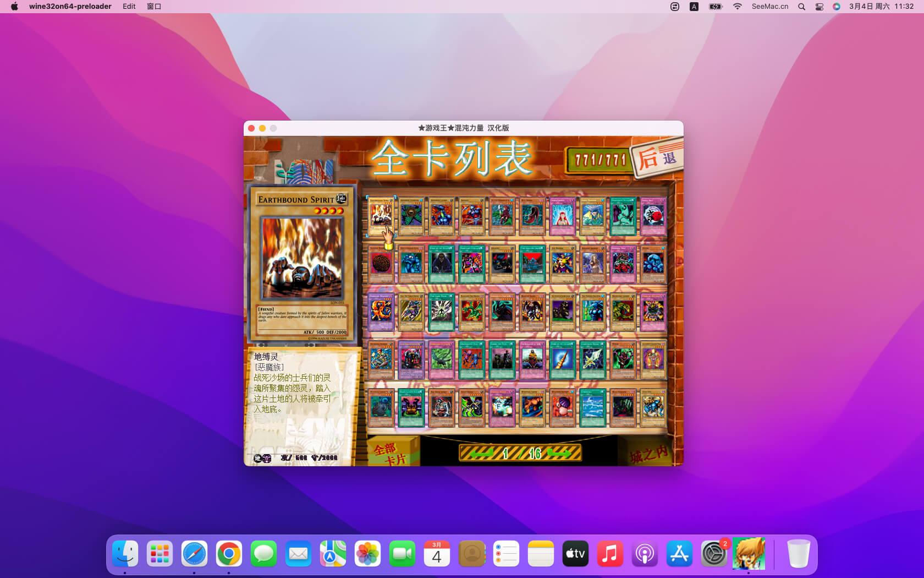Image resolution: width=924 pixels, height=578 pixels.
Task: Open App Store from the Dock
Action: [679, 553]
